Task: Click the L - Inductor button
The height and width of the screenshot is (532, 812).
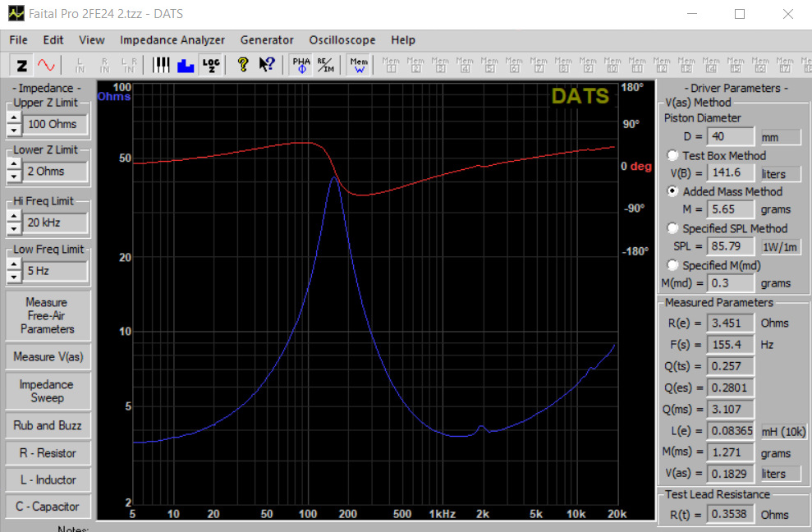Action: [x=48, y=479]
